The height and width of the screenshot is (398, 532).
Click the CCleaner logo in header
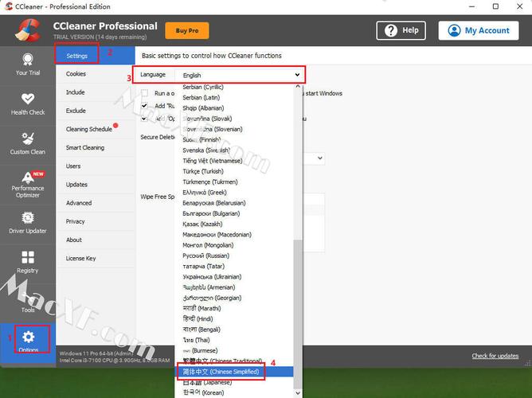[29, 30]
